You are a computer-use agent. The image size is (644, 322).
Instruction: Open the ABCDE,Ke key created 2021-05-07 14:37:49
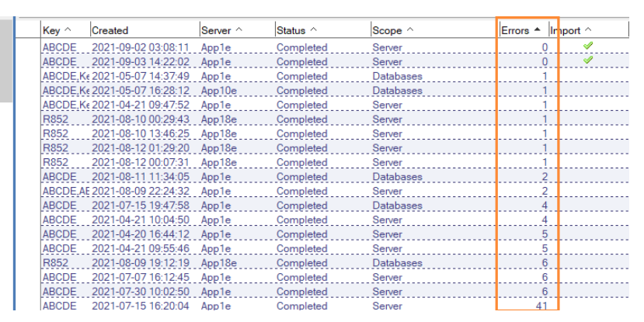[65, 76]
